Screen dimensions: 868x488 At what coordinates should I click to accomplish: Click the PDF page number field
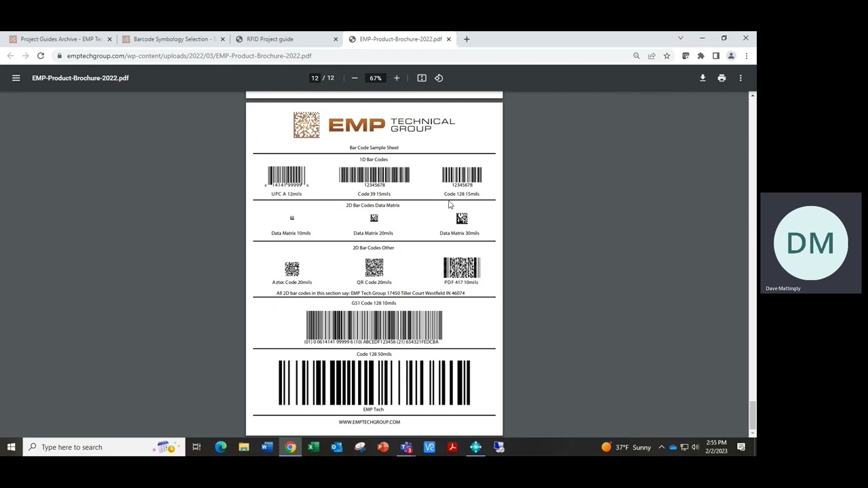pos(315,78)
